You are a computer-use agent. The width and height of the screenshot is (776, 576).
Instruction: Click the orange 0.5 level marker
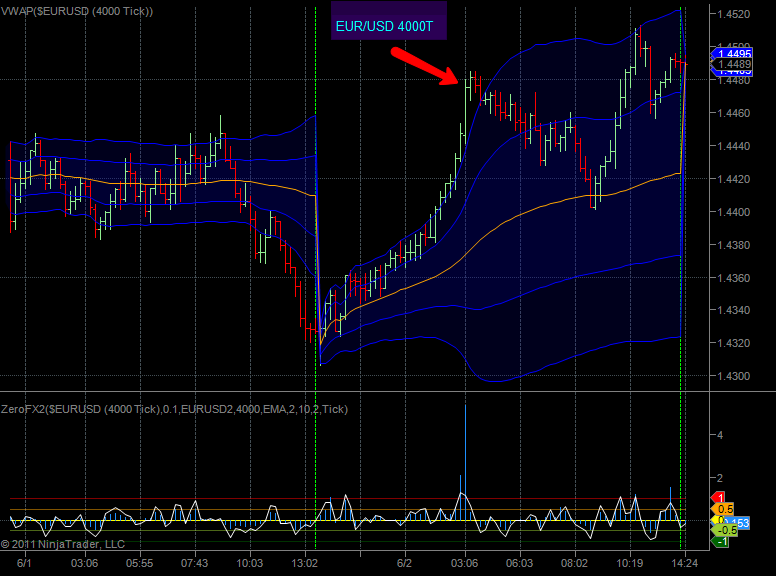(720, 510)
